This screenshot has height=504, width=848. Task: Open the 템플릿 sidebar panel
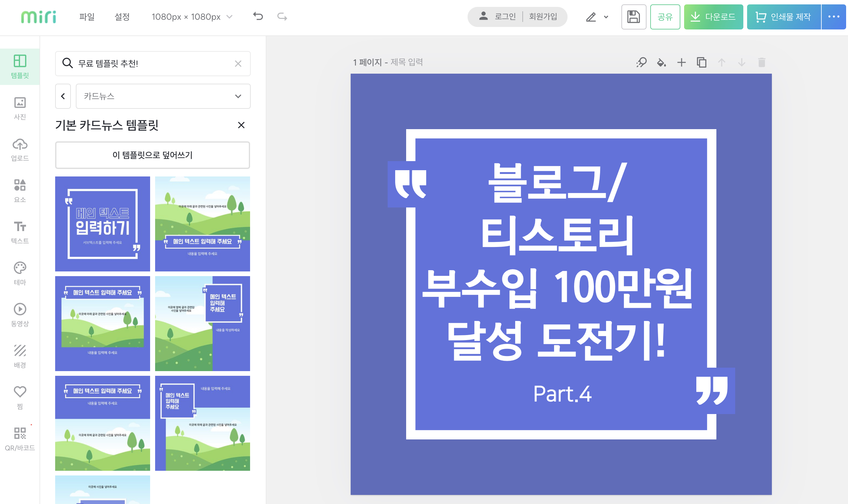click(x=20, y=66)
